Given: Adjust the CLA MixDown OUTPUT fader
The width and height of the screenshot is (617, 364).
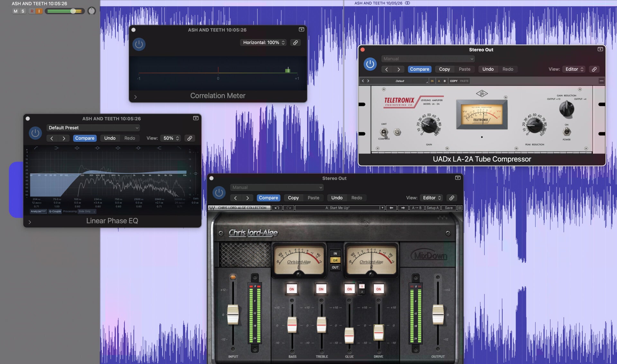Looking at the screenshot, I should pyautogui.click(x=438, y=314).
